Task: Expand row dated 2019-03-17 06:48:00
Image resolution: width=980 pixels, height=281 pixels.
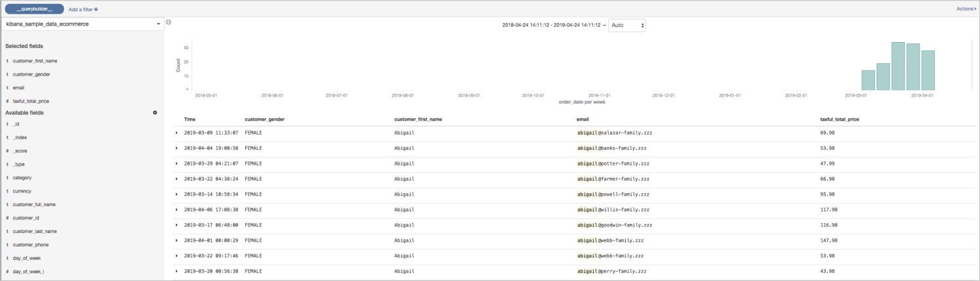Action: point(177,225)
